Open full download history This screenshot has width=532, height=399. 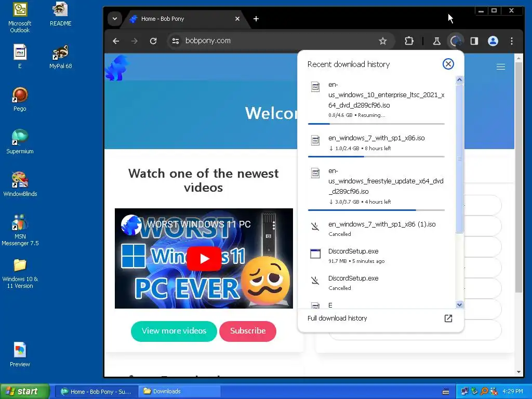[380, 318]
